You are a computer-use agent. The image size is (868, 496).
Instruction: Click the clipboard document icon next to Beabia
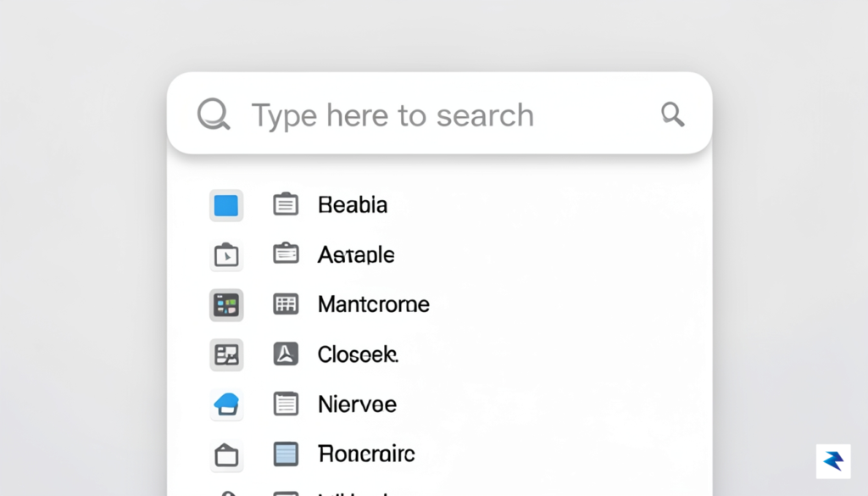coord(286,204)
